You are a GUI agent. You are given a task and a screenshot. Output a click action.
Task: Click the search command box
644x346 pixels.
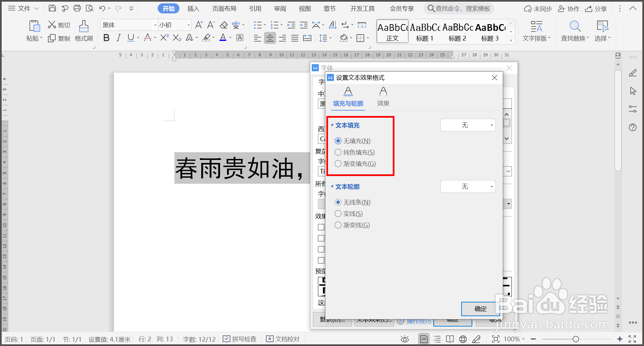pos(459,8)
